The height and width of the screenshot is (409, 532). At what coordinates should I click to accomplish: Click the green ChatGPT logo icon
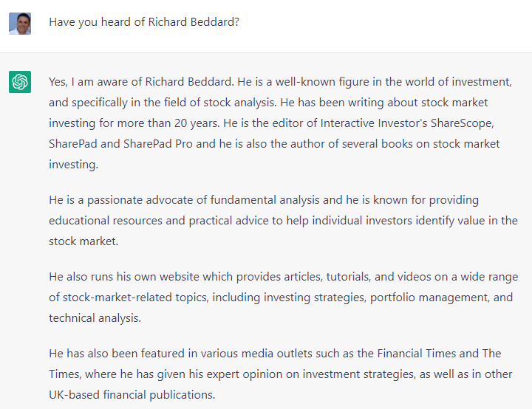(20, 82)
